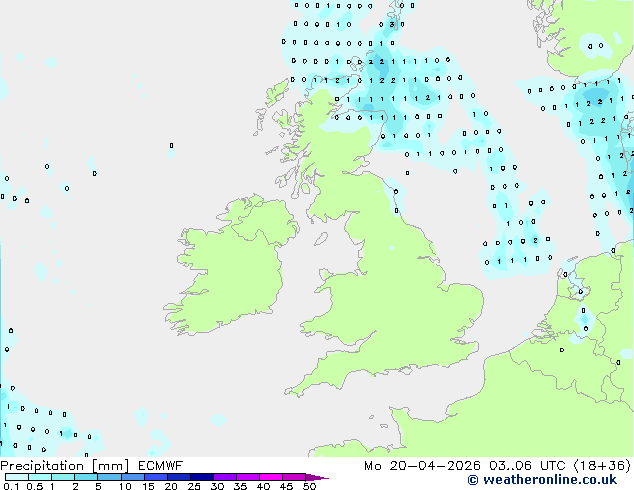This screenshot has height=490, width=634.
Task: Click the '0.1' legend label
Action: click(11, 486)
